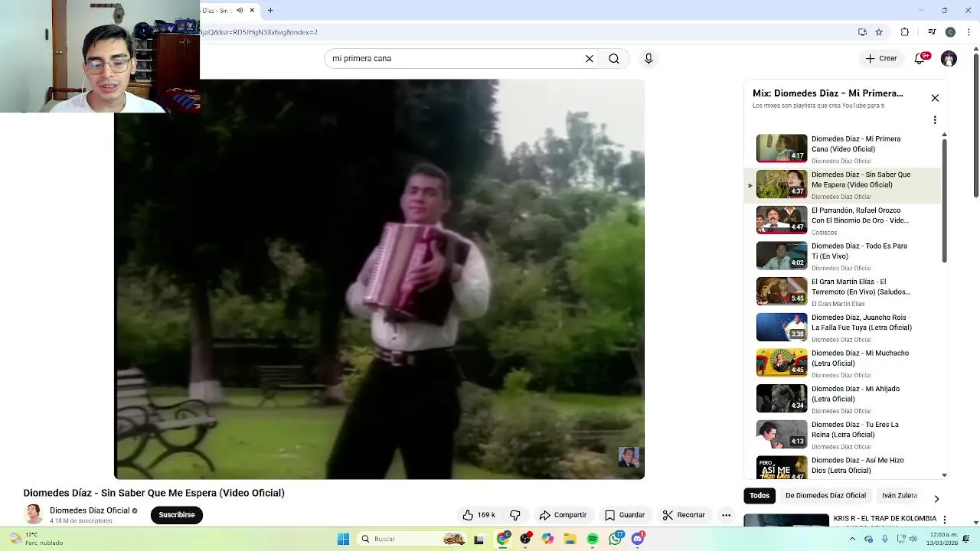Image resolution: width=980 pixels, height=551 pixels.
Task: Click the playlist panel scrollbar
Action: click(944, 201)
